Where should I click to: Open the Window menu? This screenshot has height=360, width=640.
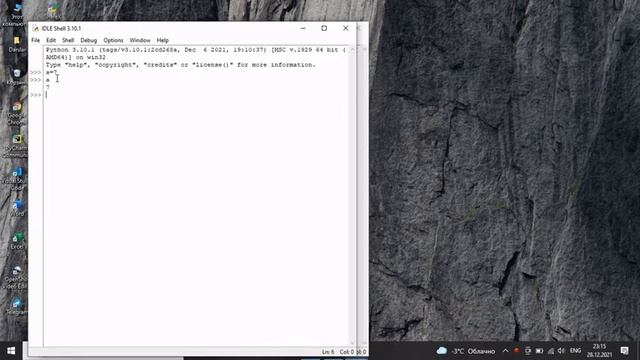point(140,40)
